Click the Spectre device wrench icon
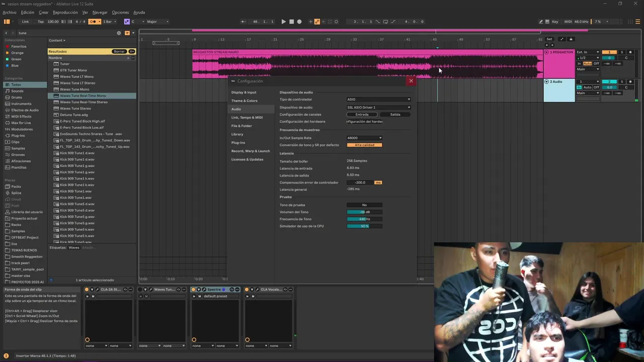 point(204,290)
